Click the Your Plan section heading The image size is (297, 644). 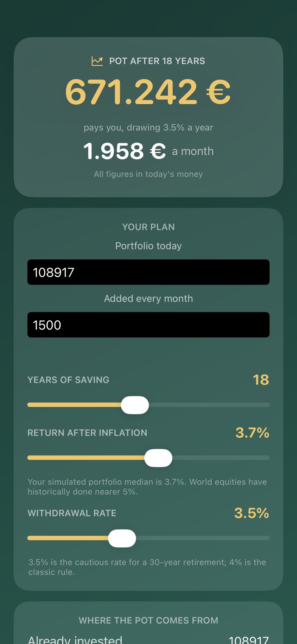click(x=148, y=227)
